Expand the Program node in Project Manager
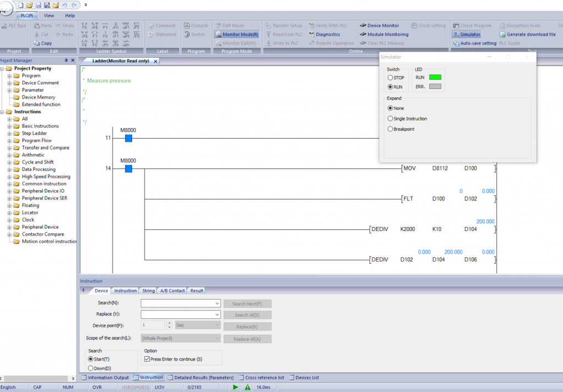The image size is (563, 392). click(x=9, y=76)
